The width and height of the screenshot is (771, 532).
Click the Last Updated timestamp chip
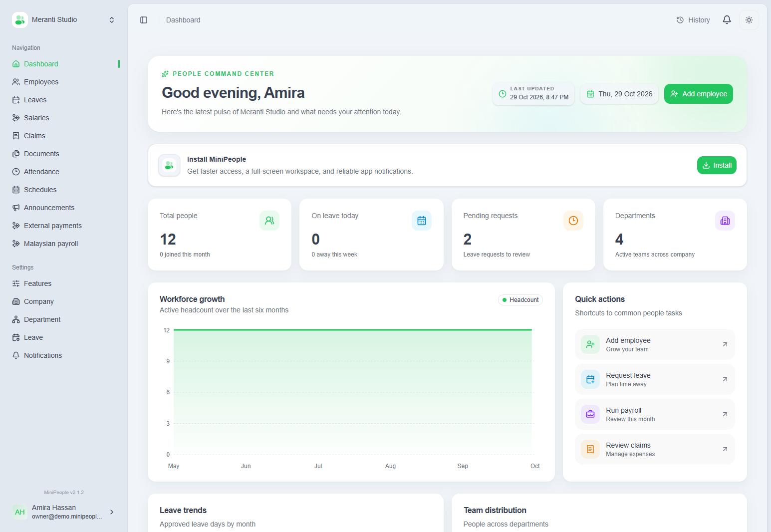pos(533,94)
